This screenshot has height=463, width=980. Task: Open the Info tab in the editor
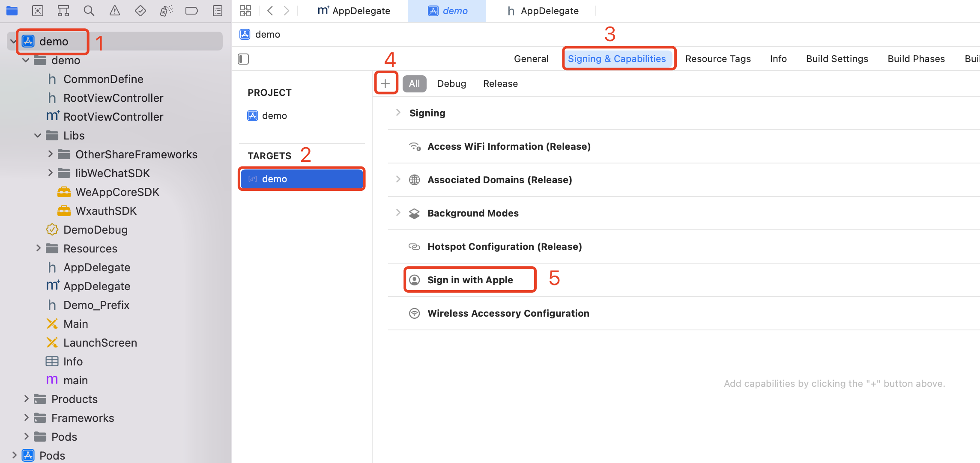tap(778, 59)
